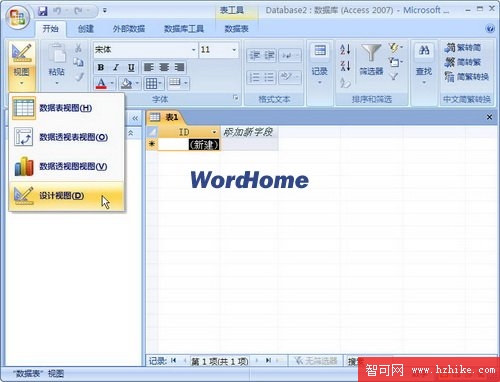Save the database with the floppy icon
This screenshot has width=500, height=382.
click(43, 11)
